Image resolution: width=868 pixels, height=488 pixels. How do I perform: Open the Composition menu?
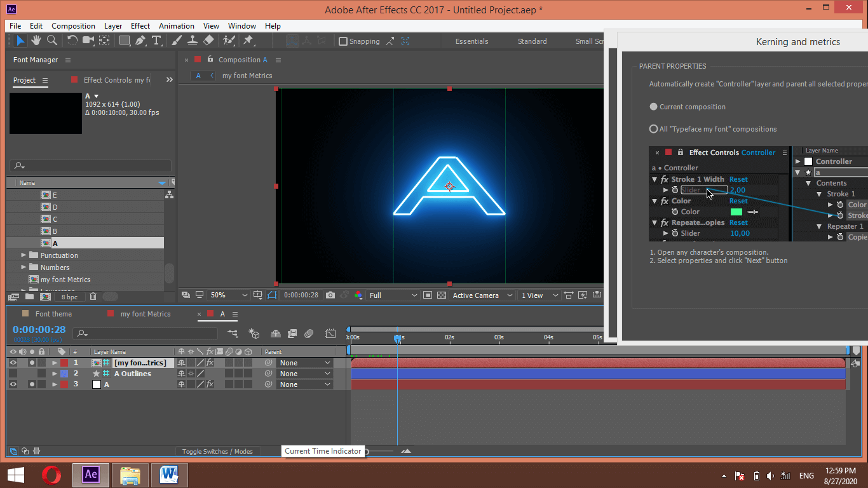tap(73, 26)
